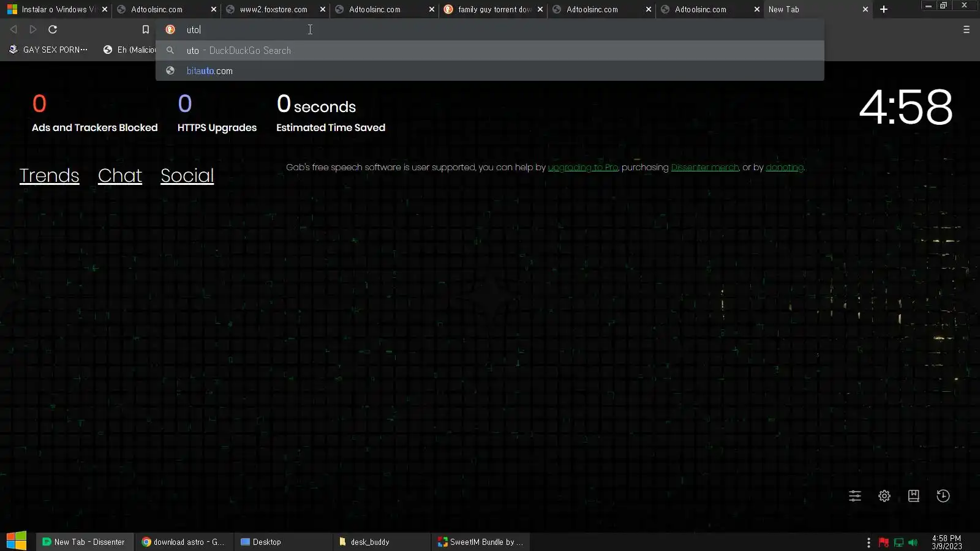980x551 pixels.
Task: Open SweetIM Bundle taskbar window
Action: click(481, 542)
